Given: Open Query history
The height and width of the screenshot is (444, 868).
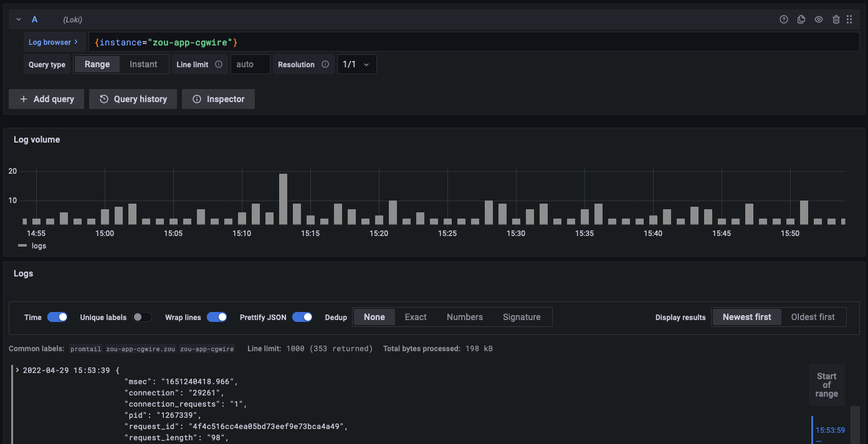Looking at the screenshot, I should 133,99.
